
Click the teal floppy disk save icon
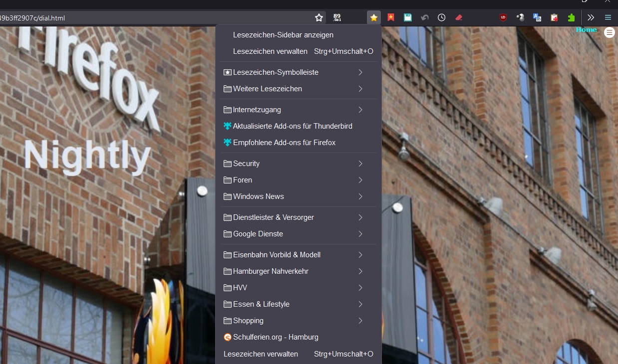pyautogui.click(x=408, y=18)
